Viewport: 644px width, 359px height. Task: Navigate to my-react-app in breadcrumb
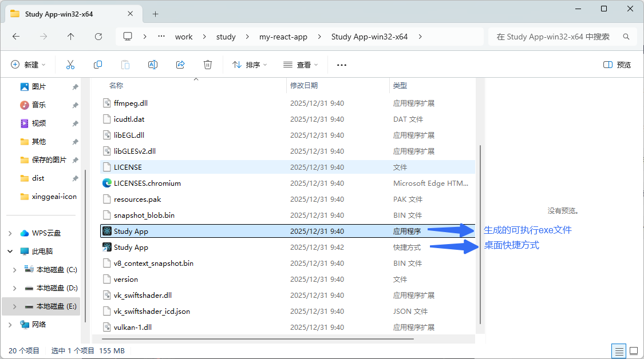tap(283, 37)
